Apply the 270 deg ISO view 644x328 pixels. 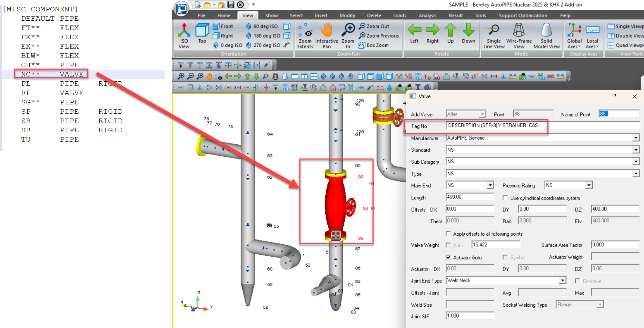pos(263,45)
